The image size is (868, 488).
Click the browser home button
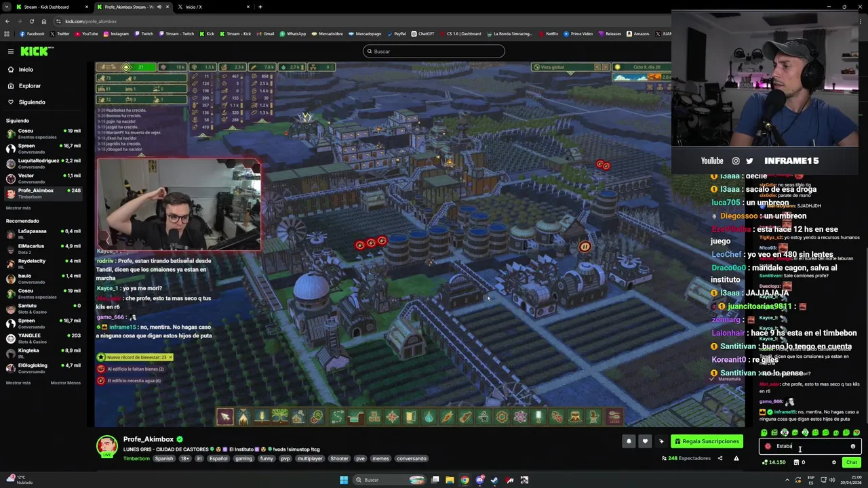pyautogui.click(x=43, y=21)
